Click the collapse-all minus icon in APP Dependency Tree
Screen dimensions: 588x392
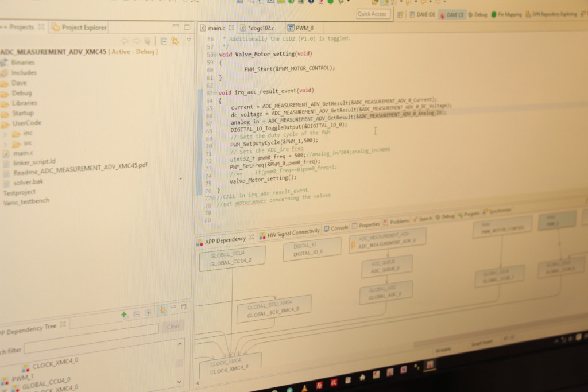136,314
